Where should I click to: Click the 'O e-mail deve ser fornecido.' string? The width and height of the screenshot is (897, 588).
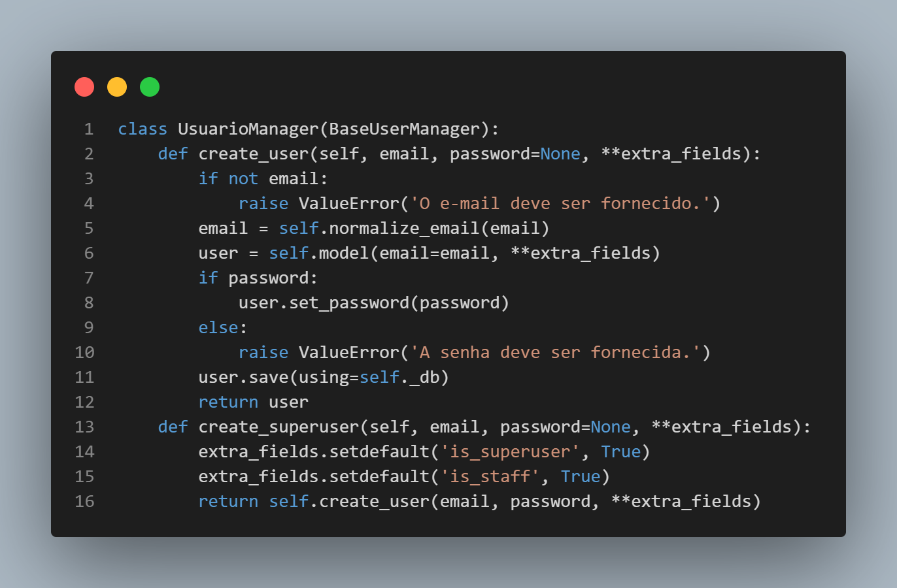560,204
